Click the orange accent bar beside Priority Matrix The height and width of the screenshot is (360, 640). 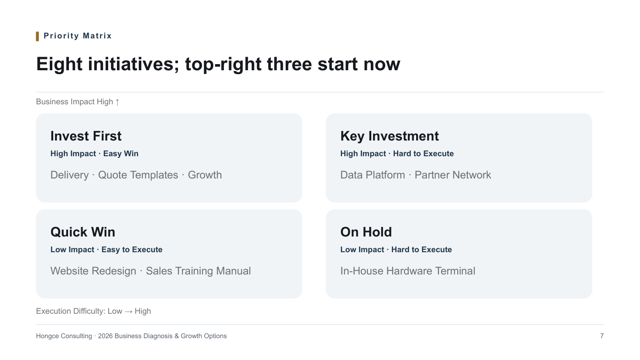coord(37,36)
